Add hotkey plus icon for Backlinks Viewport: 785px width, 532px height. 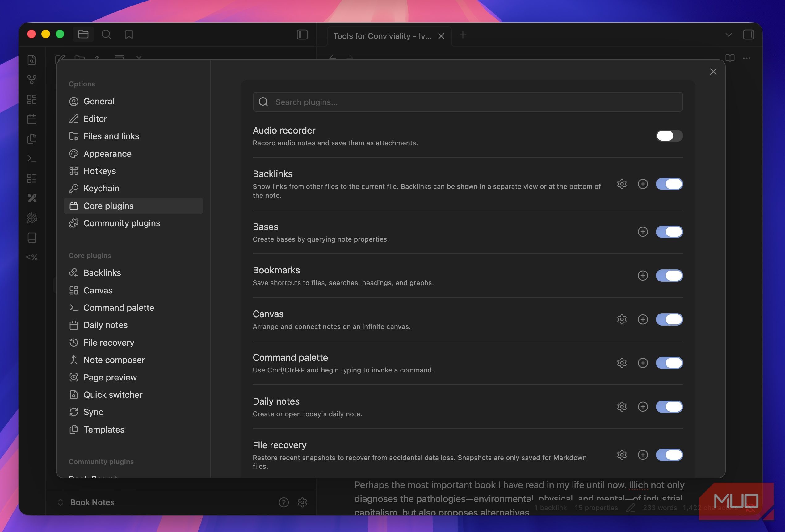tap(642, 184)
